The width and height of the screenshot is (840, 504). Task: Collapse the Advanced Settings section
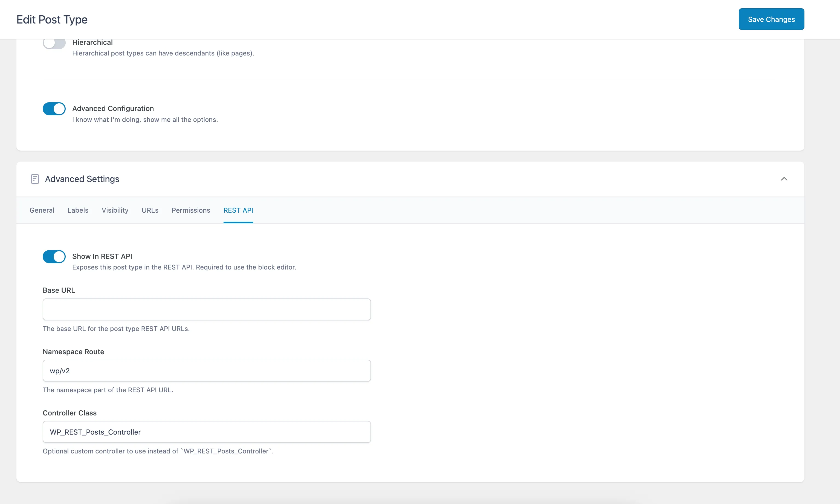pyautogui.click(x=784, y=179)
